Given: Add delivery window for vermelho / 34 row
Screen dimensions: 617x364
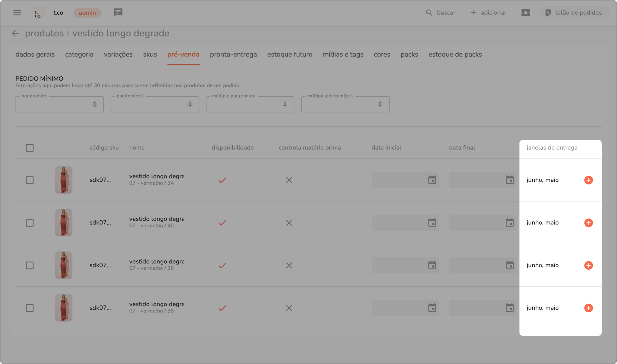Looking at the screenshot, I should coord(588,180).
